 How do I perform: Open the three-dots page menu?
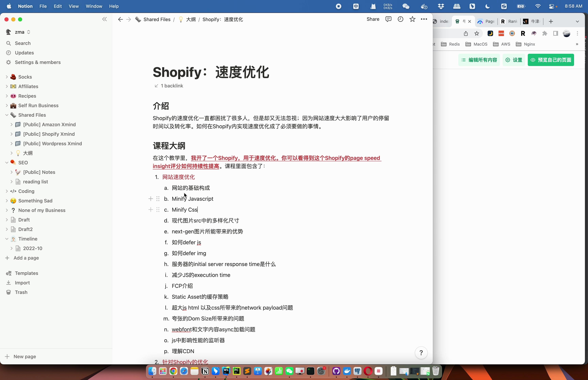tap(424, 19)
